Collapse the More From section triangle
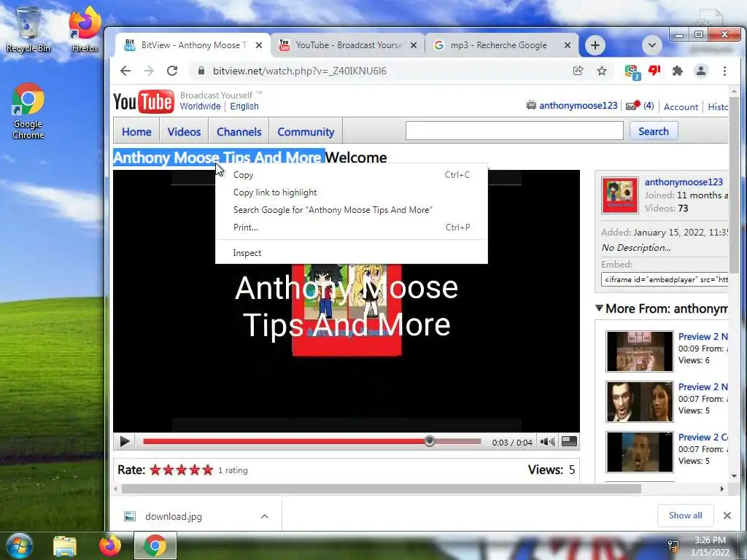The width and height of the screenshot is (747, 560). pos(600,308)
